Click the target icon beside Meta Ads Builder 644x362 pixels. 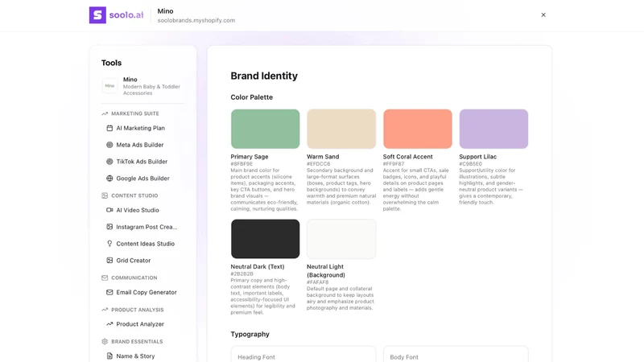click(109, 145)
